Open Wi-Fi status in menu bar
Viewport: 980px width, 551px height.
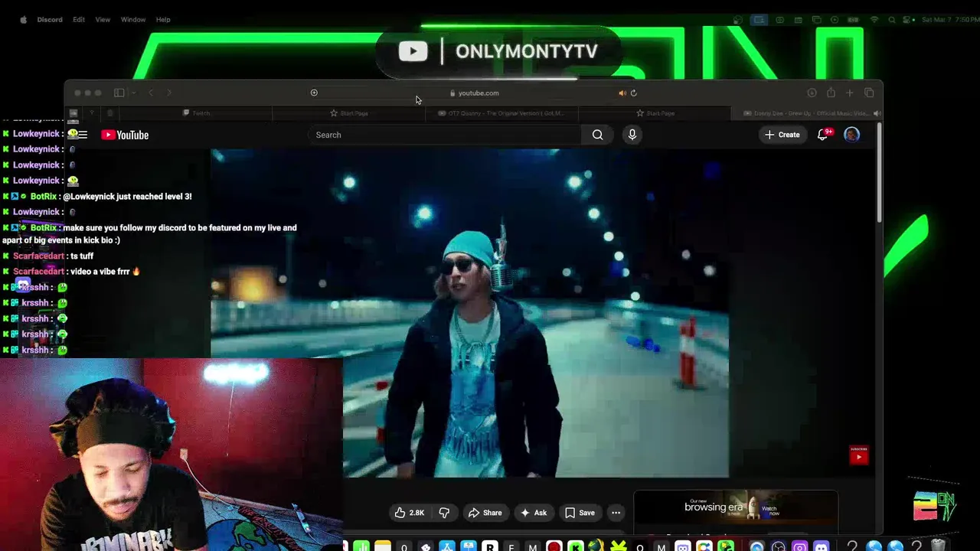point(874,20)
